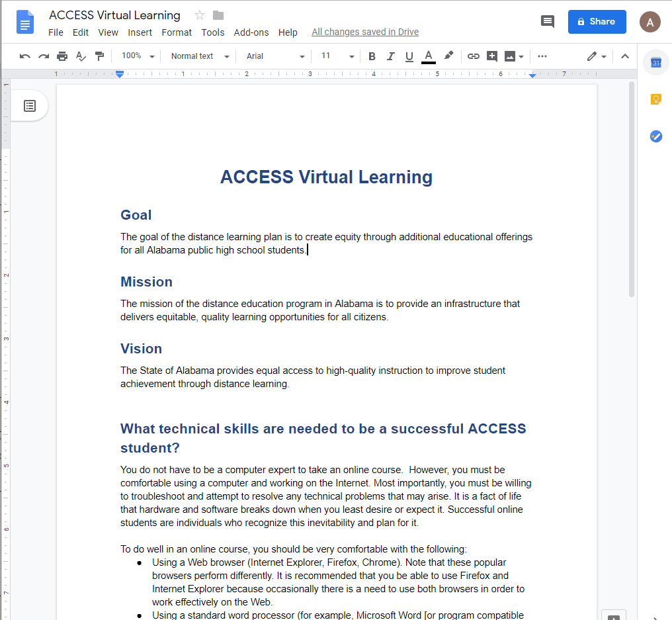The image size is (672, 620).
Task: Open the Tasks side panel icon
Action: [x=655, y=136]
